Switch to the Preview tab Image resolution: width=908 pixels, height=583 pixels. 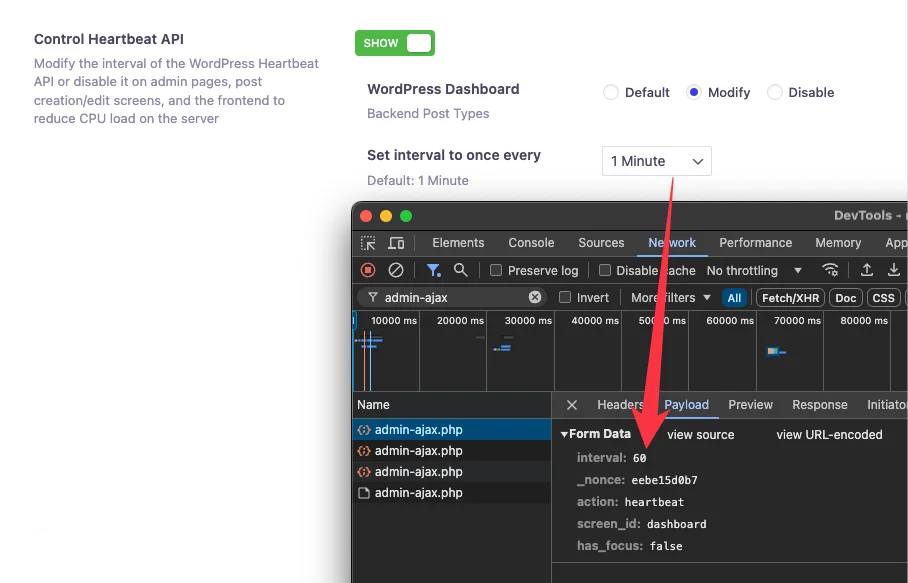[x=750, y=405]
